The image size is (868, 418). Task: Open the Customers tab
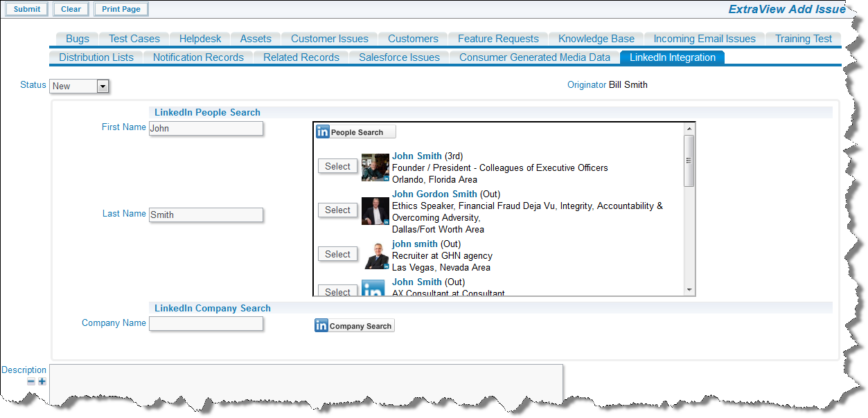click(413, 39)
